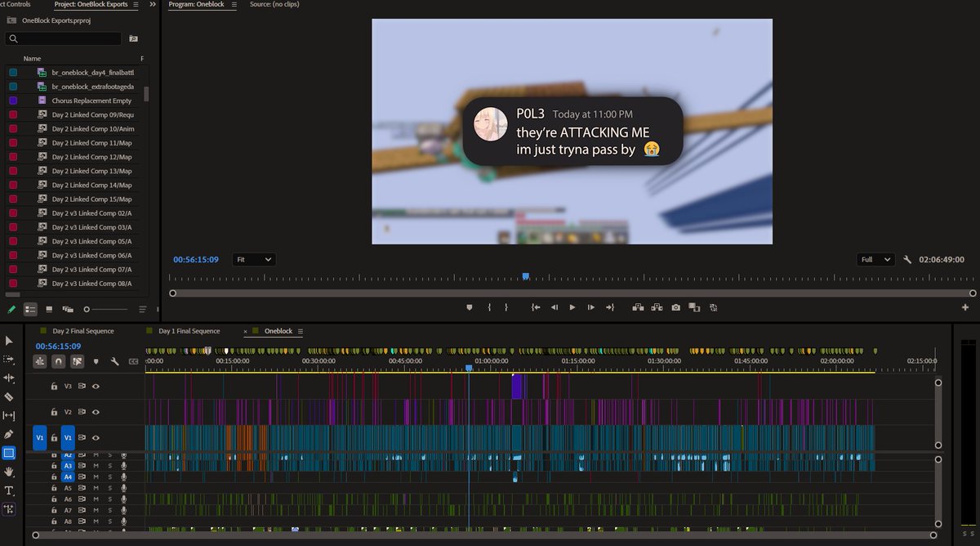Open Program monitor panel menu

coord(233,5)
